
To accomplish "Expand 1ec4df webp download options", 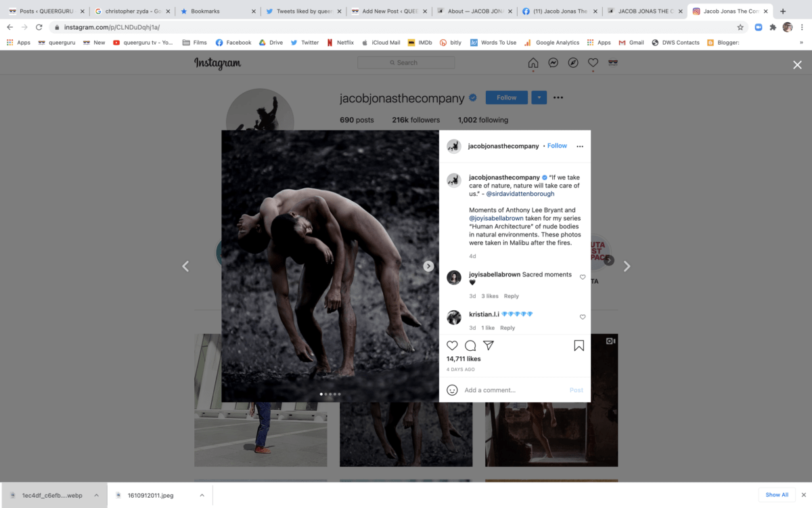I will click(x=95, y=495).
